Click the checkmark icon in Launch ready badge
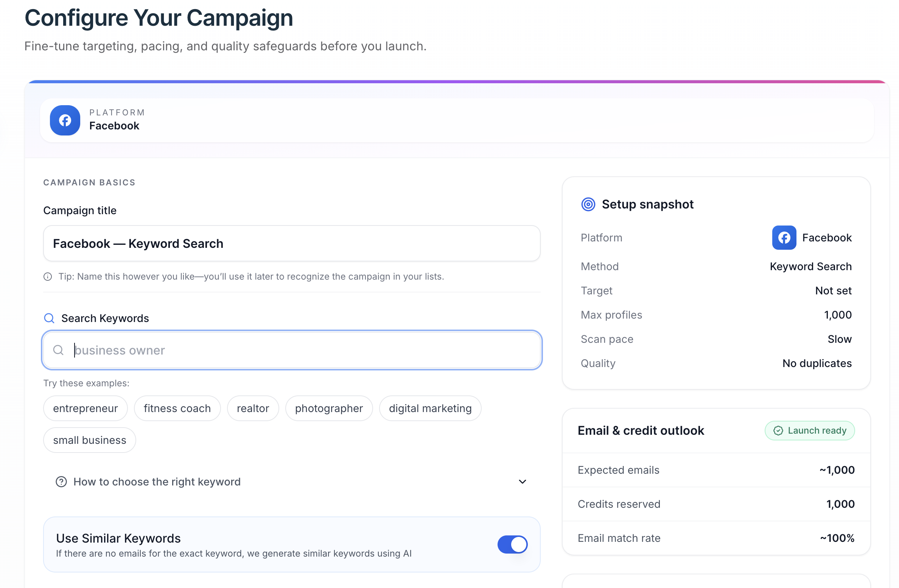The width and height of the screenshot is (899, 588). tap(778, 431)
